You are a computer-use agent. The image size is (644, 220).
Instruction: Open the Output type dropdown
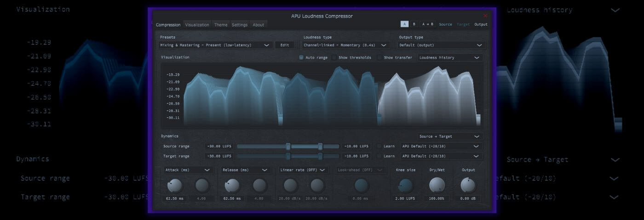[441, 45]
